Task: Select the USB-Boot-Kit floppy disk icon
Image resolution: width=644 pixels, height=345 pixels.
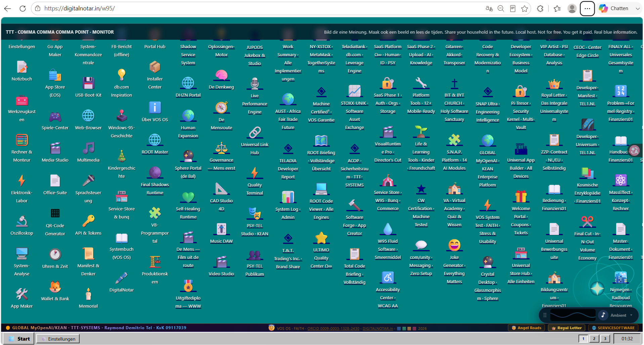Action: pos(88,83)
